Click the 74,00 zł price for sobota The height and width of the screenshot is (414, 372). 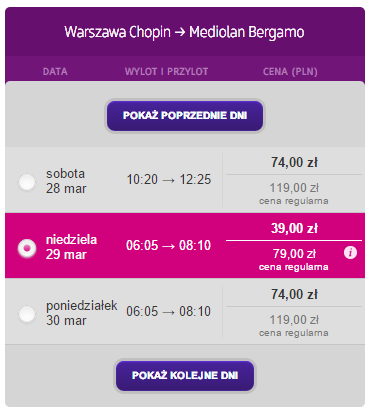(294, 162)
